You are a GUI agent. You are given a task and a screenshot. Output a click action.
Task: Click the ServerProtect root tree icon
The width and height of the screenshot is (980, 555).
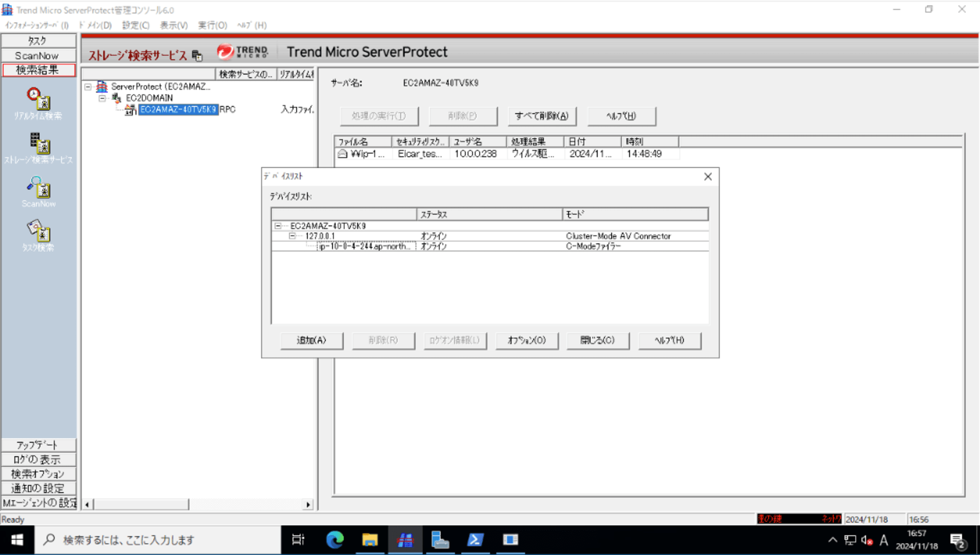coord(101,86)
